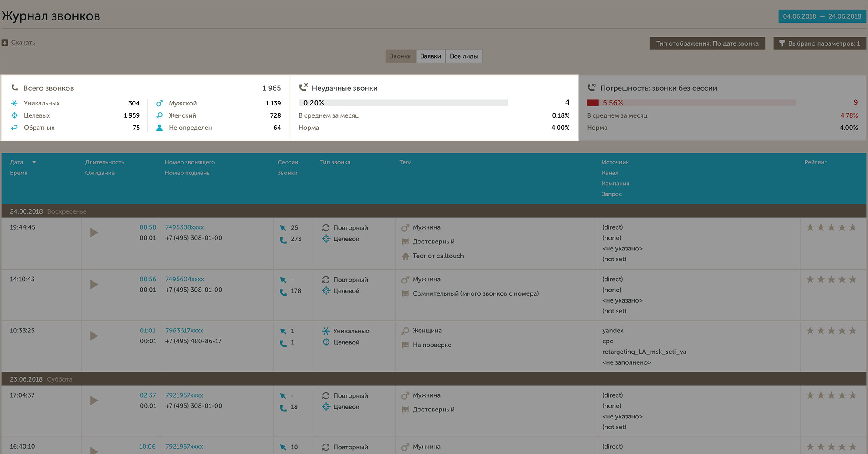Image resolution: width=868 pixels, height=454 pixels.
Task: Click the Целевых target icon in summary
Action: pos(14,115)
